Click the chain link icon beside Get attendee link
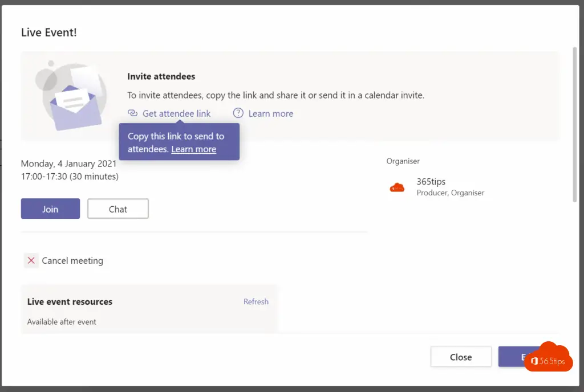Image resolution: width=584 pixels, height=392 pixels. point(132,113)
